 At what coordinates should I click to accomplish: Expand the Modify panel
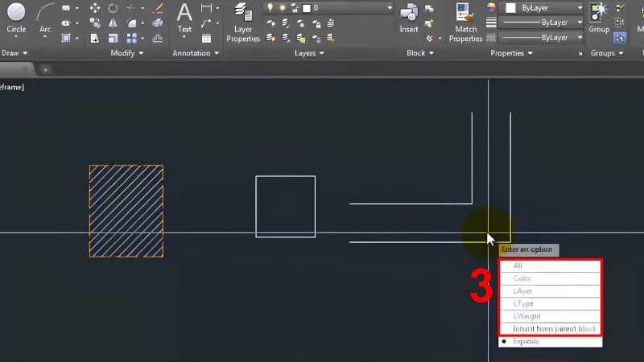pos(127,53)
